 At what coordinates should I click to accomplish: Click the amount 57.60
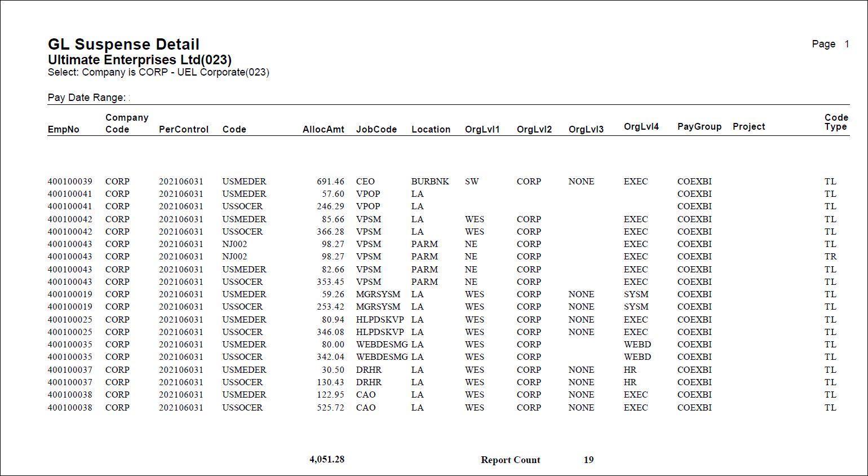point(333,194)
